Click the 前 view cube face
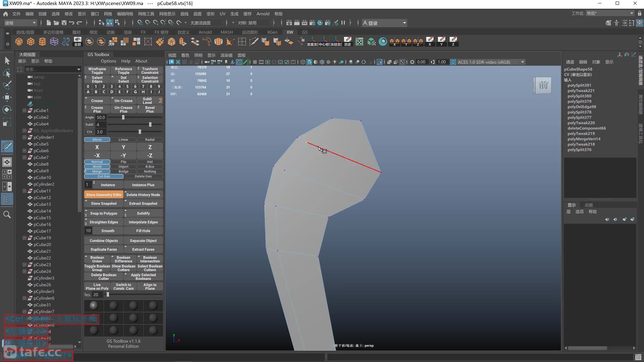Image resolution: width=644 pixels, height=362 pixels. [x=543, y=85]
